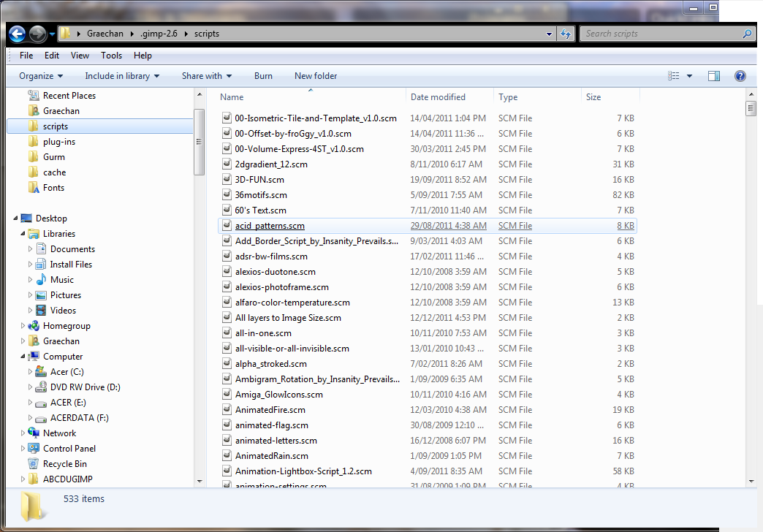Expand the Music library
Viewport: 763px width, 532px height.
tap(30, 280)
